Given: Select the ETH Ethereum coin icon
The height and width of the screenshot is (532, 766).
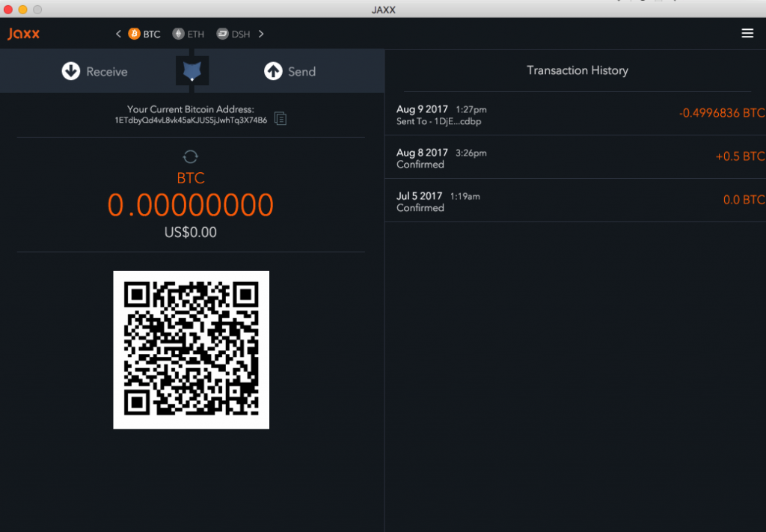Looking at the screenshot, I should 178,34.
